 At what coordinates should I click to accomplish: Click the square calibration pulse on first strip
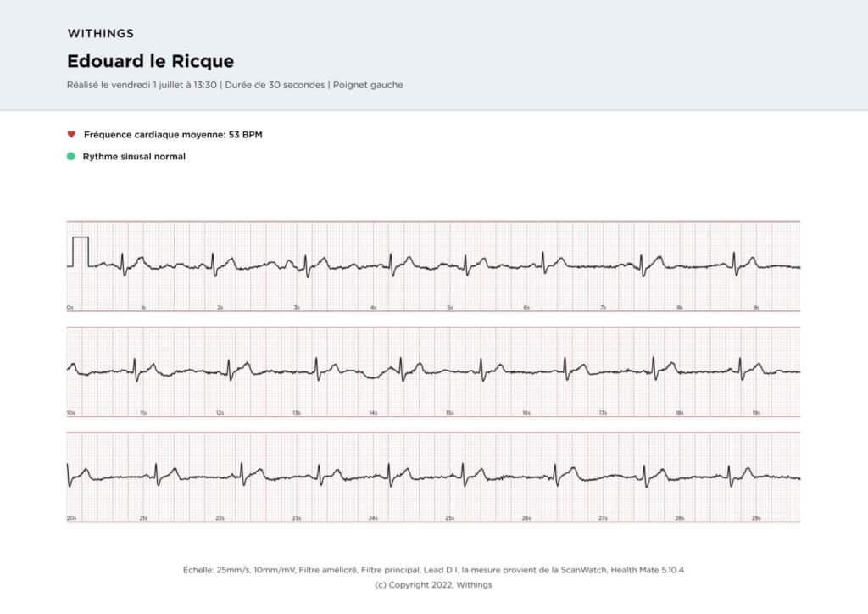81,252
